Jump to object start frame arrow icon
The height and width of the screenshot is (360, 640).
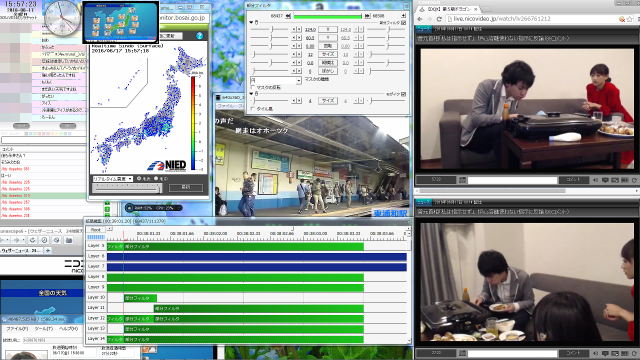[x=288, y=16]
